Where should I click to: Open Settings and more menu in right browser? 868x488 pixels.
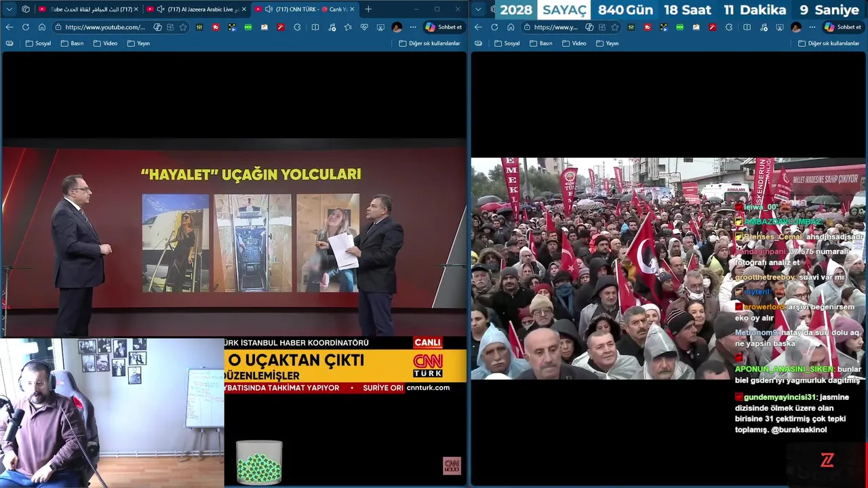point(812,27)
